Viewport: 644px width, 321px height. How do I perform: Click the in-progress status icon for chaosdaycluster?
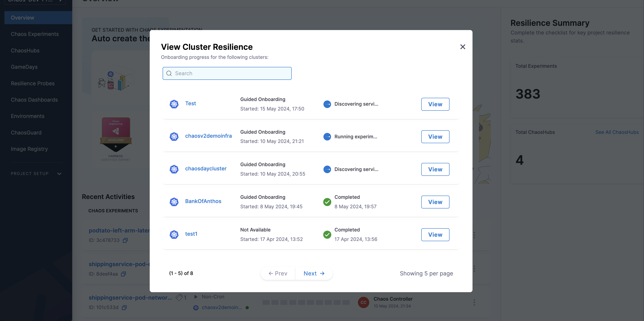(327, 169)
